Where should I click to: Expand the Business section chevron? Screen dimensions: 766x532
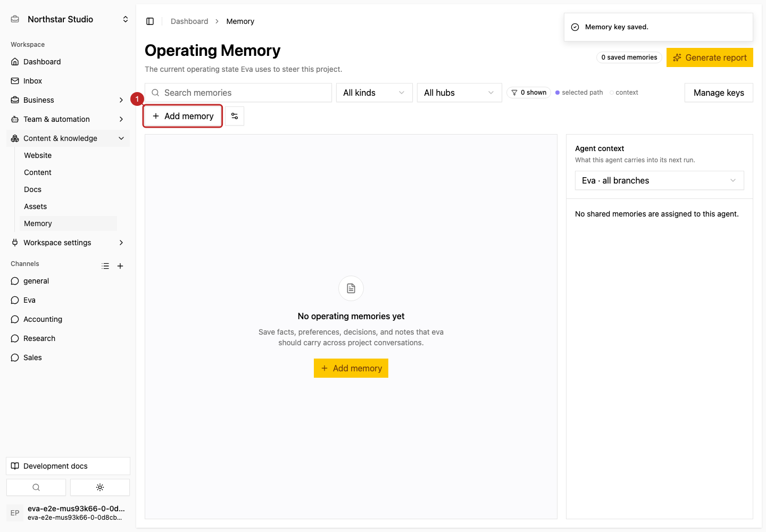[121, 100]
